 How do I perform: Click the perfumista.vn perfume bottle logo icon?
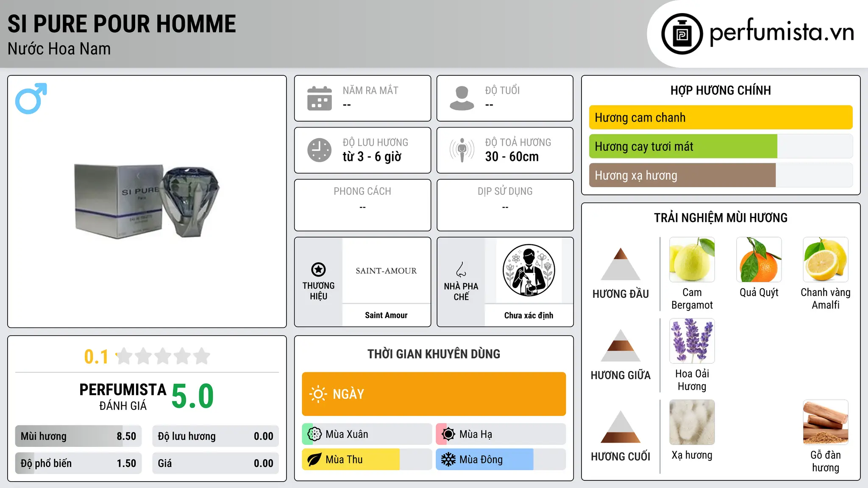pyautogui.click(x=682, y=34)
